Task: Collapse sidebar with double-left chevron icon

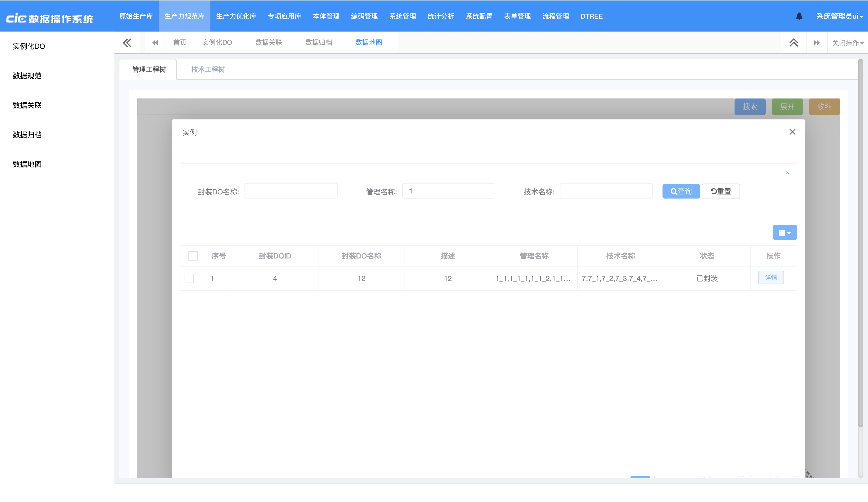Action: (127, 43)
